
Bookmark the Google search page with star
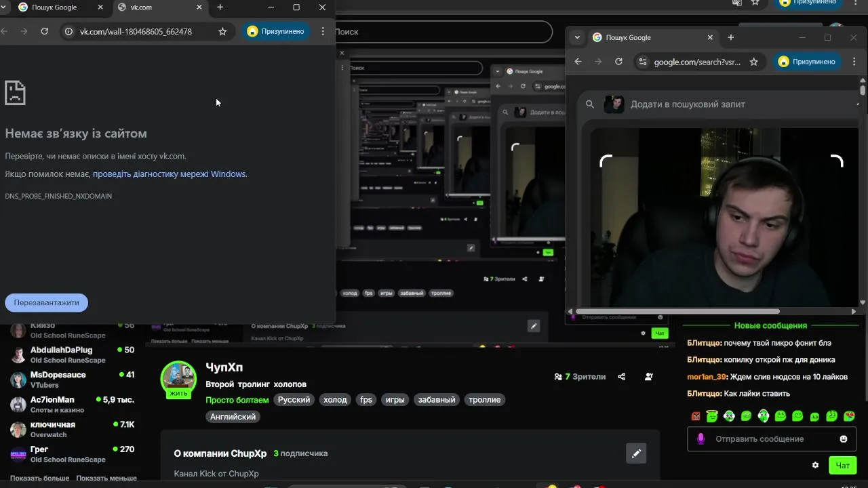753,62
